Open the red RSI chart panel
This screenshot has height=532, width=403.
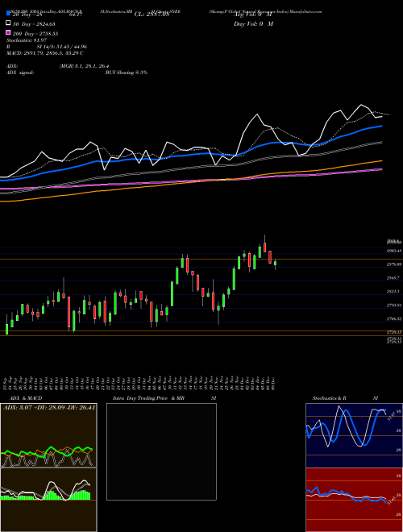tap(354, 500)
